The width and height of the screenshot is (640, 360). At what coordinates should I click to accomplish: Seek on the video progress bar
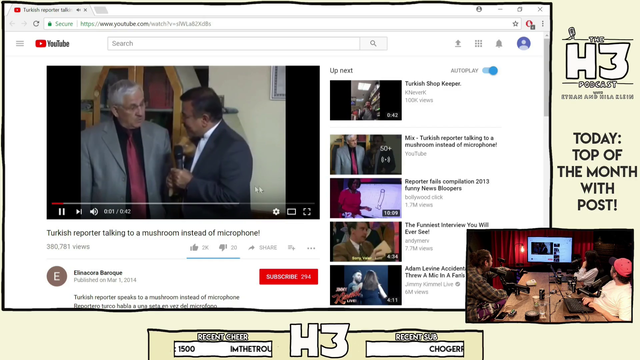tap(183, 203)
